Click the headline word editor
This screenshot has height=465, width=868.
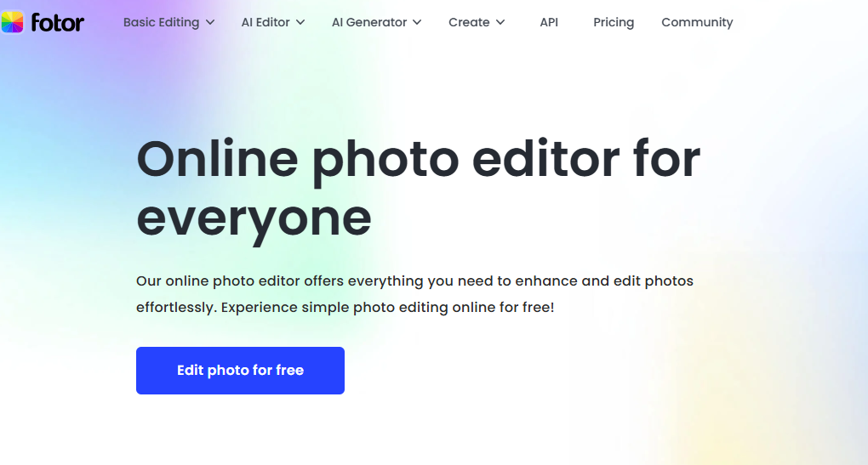(545, 159)
